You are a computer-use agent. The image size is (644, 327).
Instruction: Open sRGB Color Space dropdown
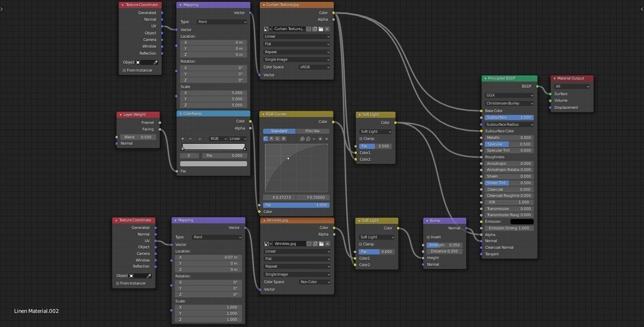pyautogui.click(x=314, y=67)
